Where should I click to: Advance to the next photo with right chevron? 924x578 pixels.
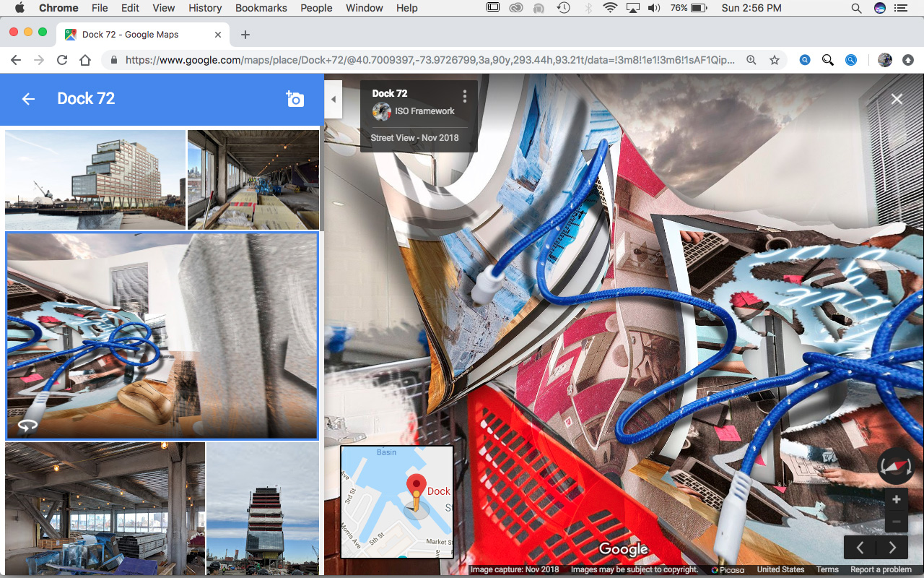coord(892,548)
